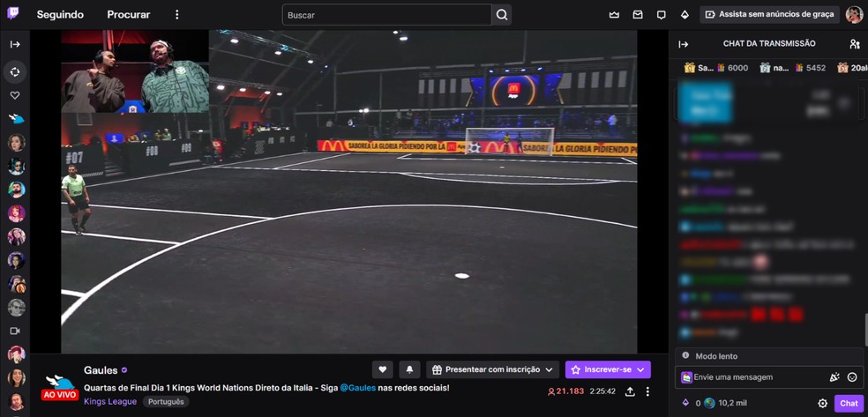The image size is (868, 417).
Task: Open Gaules channel in the sidebar
Action: tap(16, 118)
